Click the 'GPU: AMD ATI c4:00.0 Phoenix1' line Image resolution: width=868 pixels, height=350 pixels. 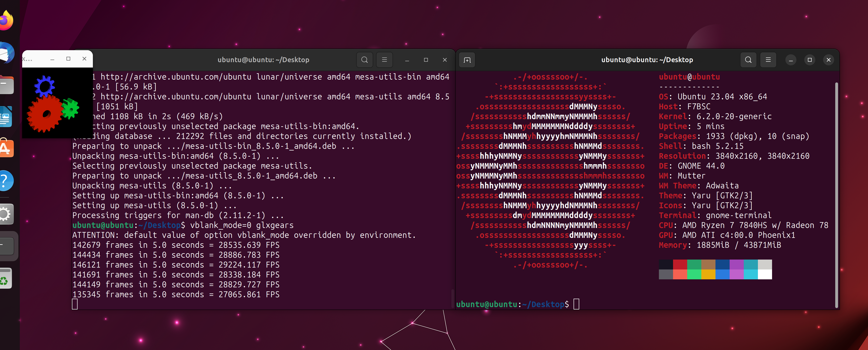(727, 235)
